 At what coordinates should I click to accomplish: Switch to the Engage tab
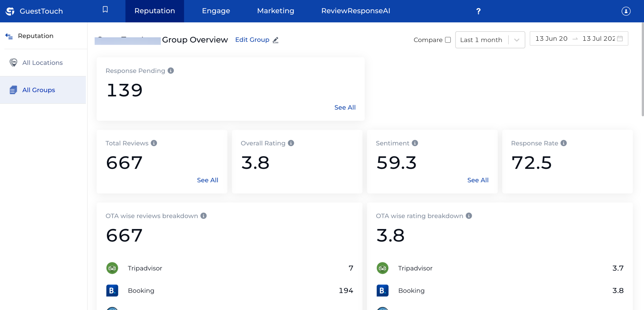pos(216,11)
